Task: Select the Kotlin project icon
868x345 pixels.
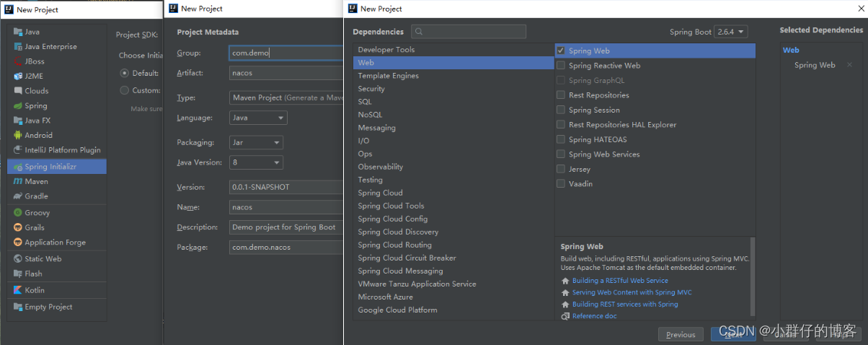Action: 18,290
